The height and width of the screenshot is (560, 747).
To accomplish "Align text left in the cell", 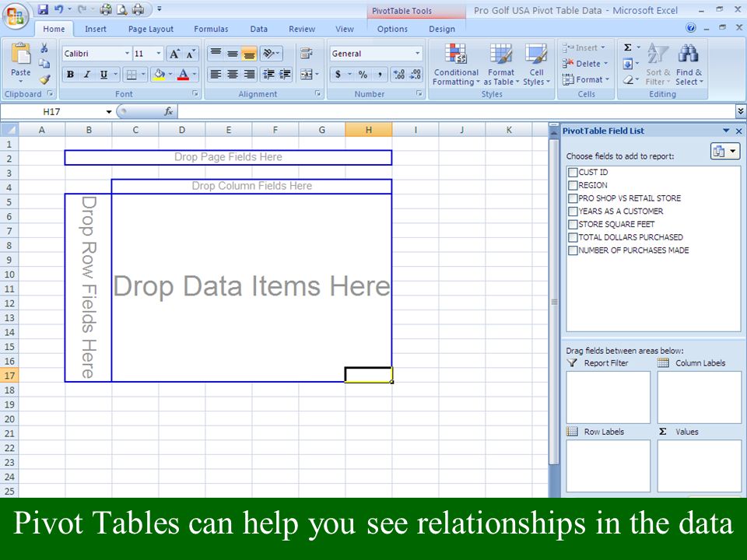I will pyautogui.click(x=216, y=75).
